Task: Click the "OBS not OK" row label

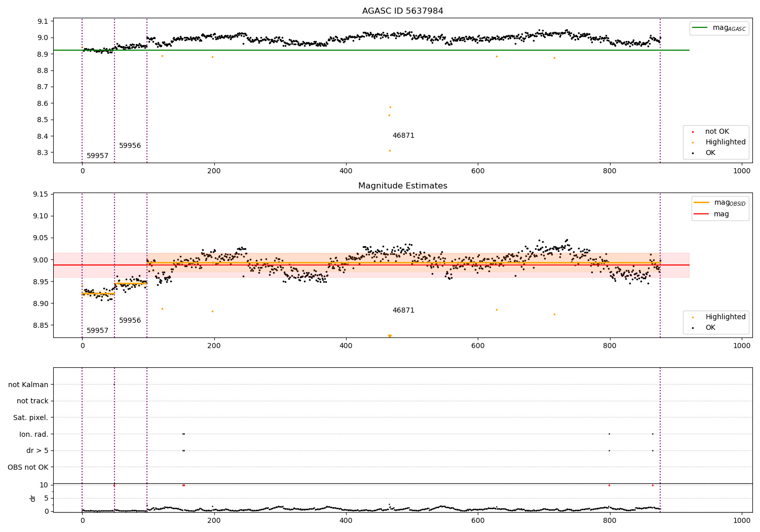Action: [x=28, y=467]
